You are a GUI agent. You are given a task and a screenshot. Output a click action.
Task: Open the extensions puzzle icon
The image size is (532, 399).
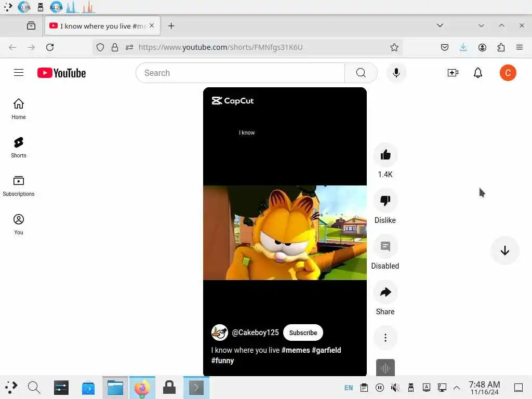pyautogui.click(x=501, y=47)
